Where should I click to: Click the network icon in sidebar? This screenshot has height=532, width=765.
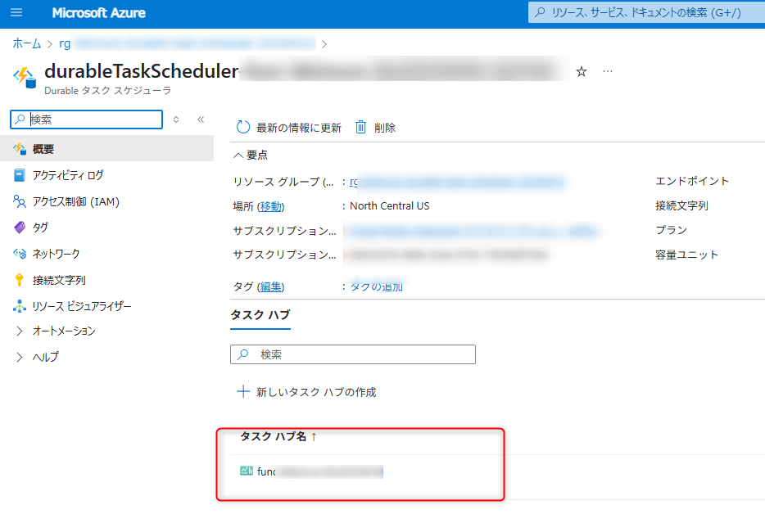(x=20, y=254)
